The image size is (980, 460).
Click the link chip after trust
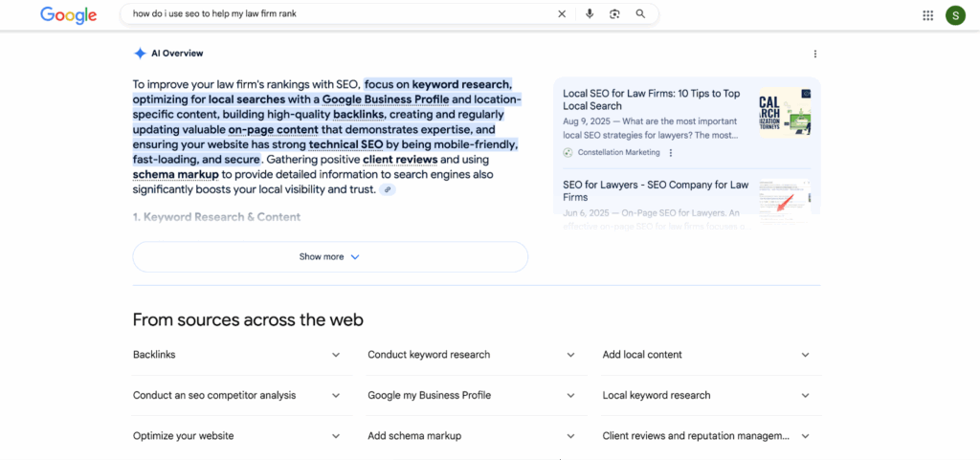[389, 189]
